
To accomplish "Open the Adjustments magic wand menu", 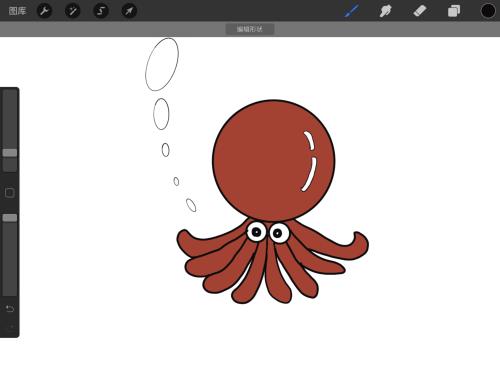I will click(x=72, y=11).
